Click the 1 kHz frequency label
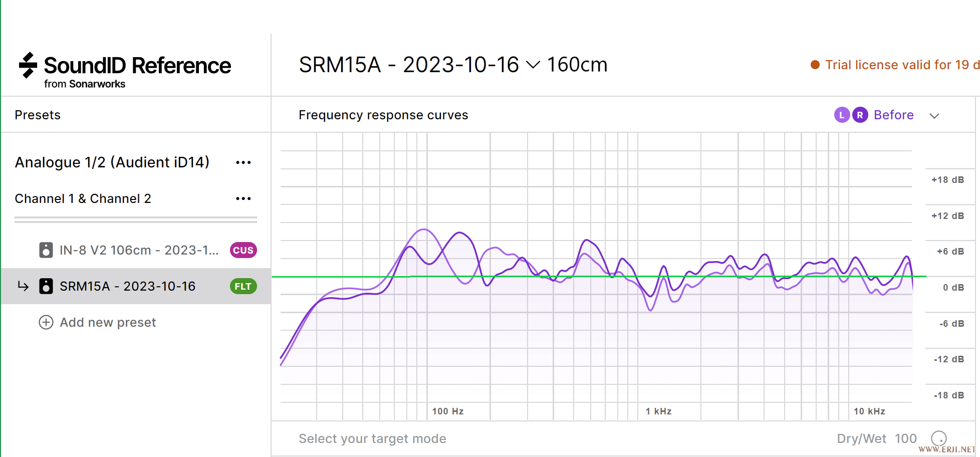The width and height of the screenshot is (980, 457). pos(658,411)
